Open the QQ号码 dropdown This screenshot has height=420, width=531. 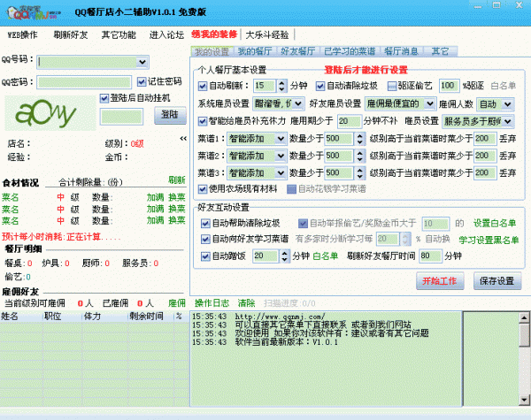pyautogui.click(x=142, y=62)
